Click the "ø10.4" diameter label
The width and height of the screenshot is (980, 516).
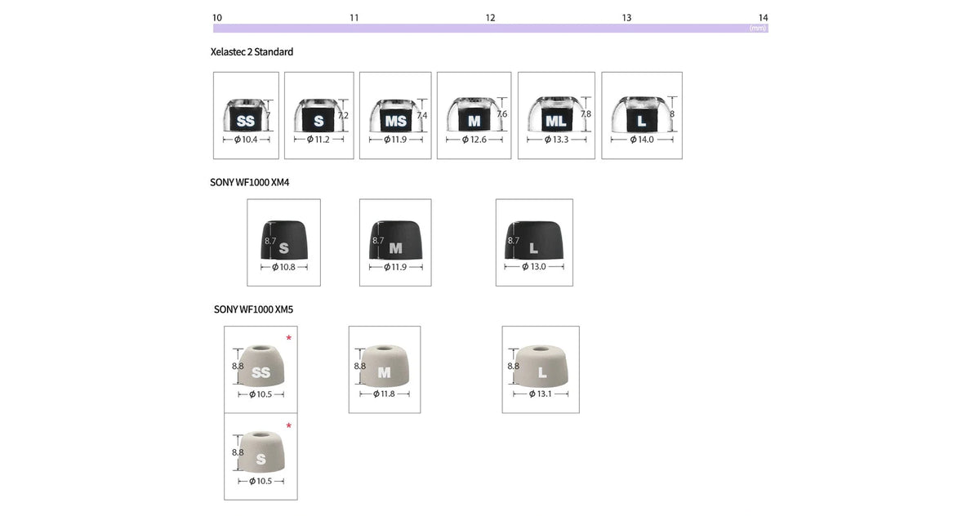(245, 140)
